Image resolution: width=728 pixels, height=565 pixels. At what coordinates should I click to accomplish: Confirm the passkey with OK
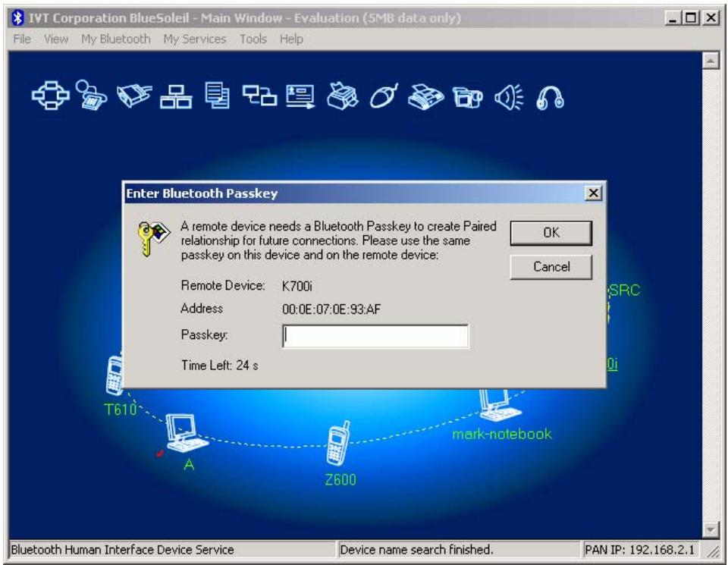pos(551,233)
